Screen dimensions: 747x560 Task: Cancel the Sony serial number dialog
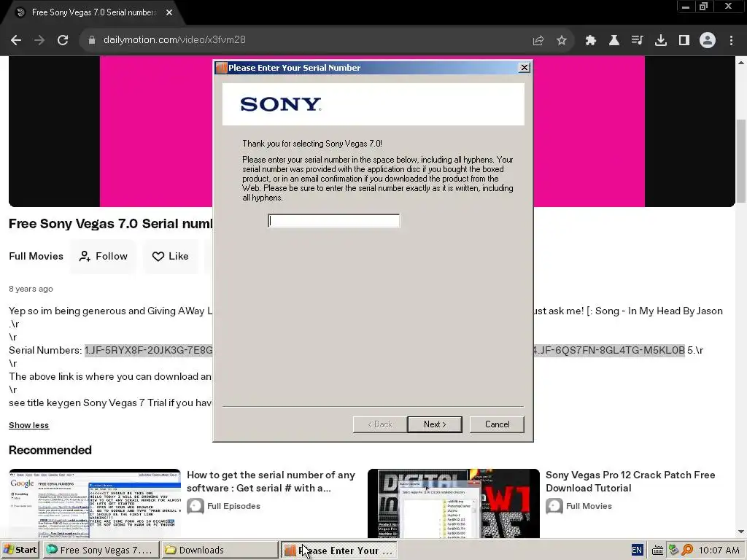pos(497,424)
